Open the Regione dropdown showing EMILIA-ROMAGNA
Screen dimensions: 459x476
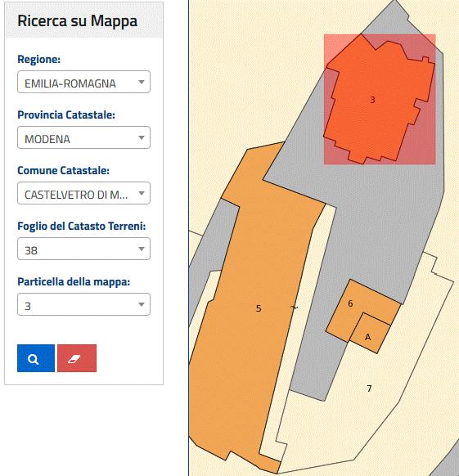click(x=83, y=82)
